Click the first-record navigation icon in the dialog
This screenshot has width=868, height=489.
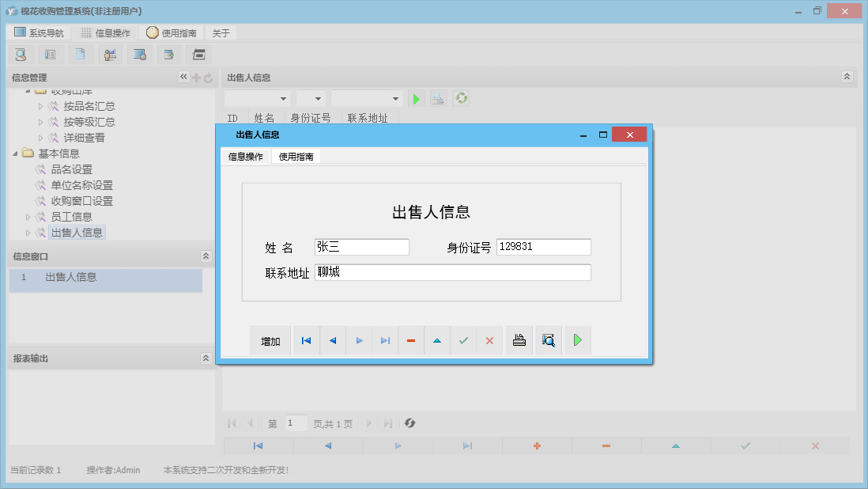pyautogui.click(x=306, y=340)
